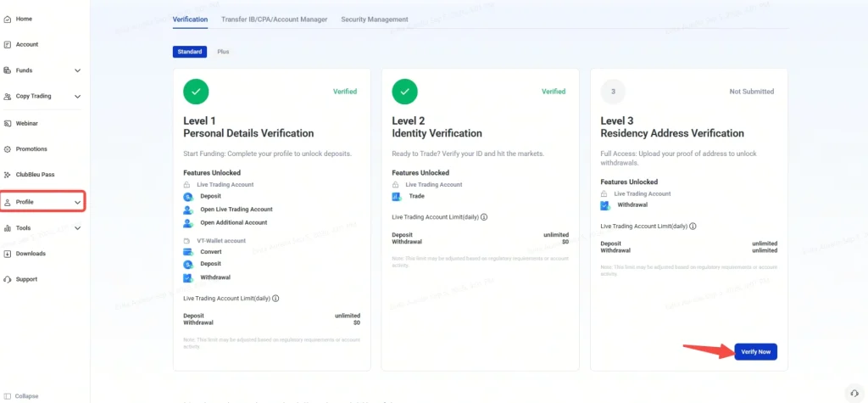Open the Support menu label

click(26, 279)
